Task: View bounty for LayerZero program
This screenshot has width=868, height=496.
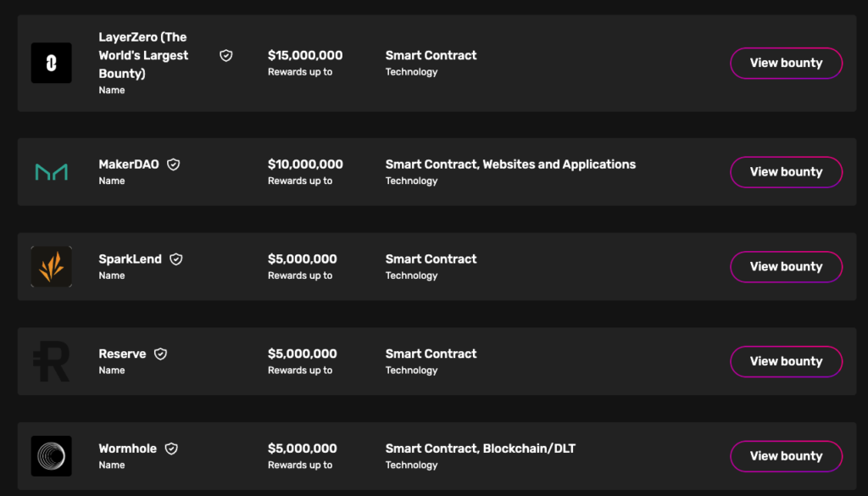Action: pos(786,63)
